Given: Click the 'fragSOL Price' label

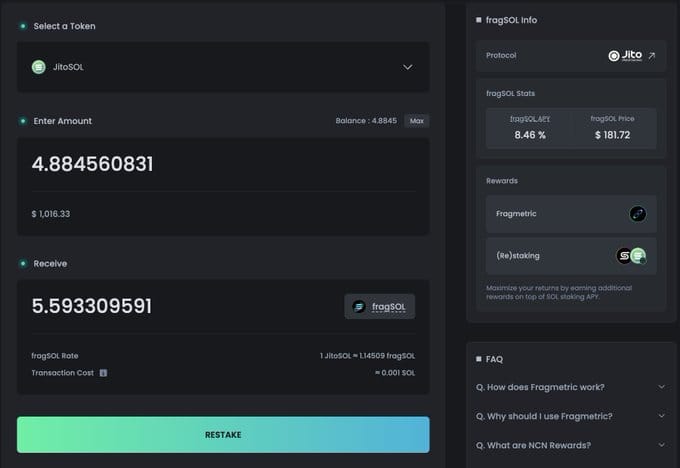Looking at the screenshot, I should 612,119.
